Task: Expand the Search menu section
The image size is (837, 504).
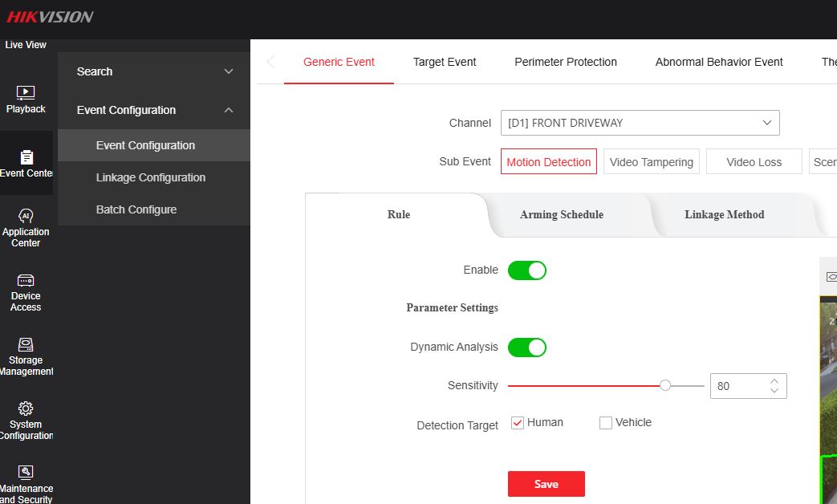Action: pos(153,71)
